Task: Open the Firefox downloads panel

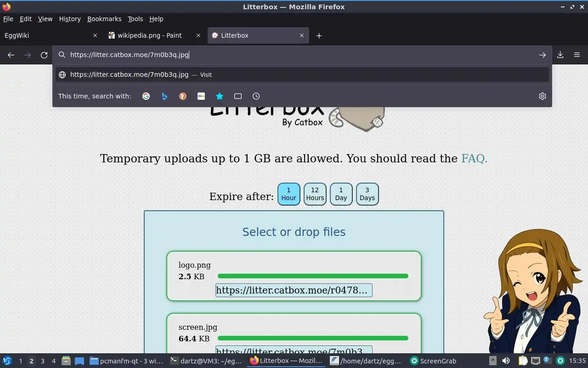Action: pyautogui.click(x=560, y=55)
